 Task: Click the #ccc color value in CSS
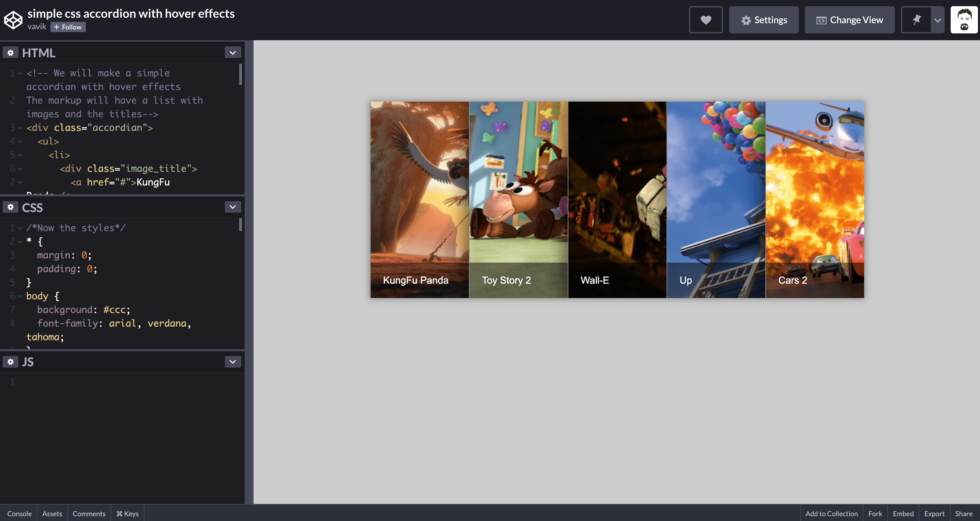[x=114, y=310]
